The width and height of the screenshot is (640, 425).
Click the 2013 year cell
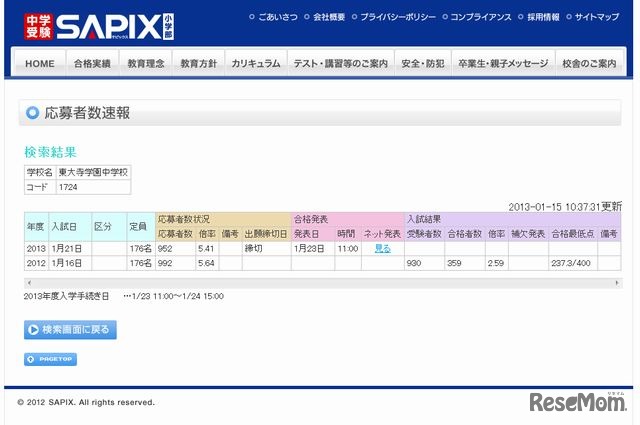pyautogui.click(x=36, y=248)
